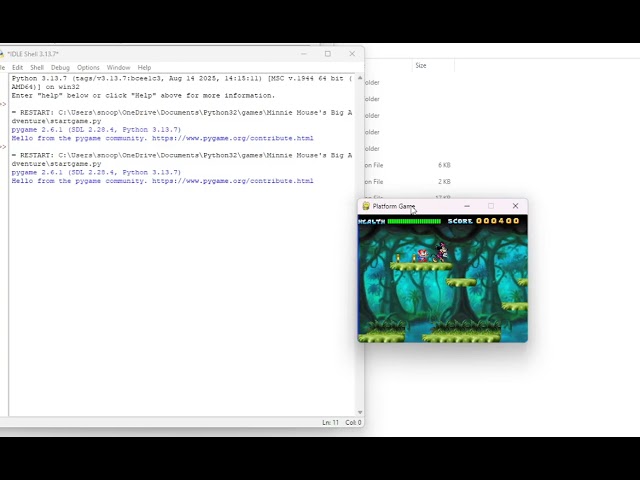This screenshot has height=480, width=640.
Task: Click the 'Col: 0' status bar entry
Action: 353,422
